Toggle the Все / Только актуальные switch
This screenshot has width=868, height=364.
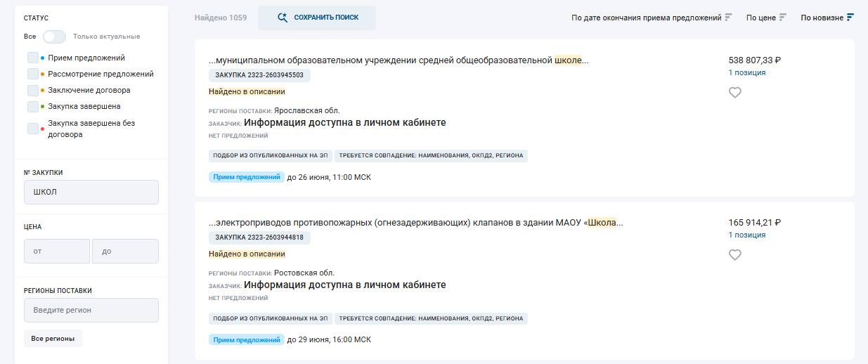click(x=54, y=37)
